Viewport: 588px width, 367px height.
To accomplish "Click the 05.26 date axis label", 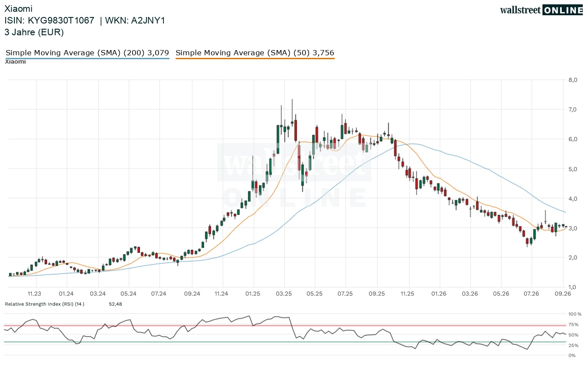I will click(501, 294).
